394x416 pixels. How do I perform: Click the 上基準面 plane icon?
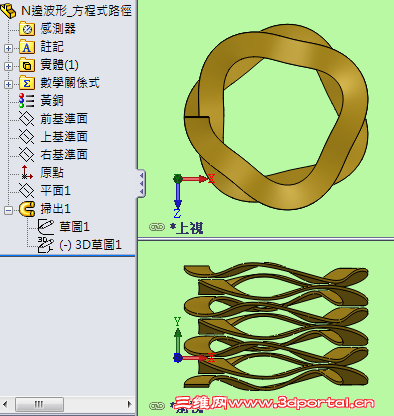coord(26,136)
